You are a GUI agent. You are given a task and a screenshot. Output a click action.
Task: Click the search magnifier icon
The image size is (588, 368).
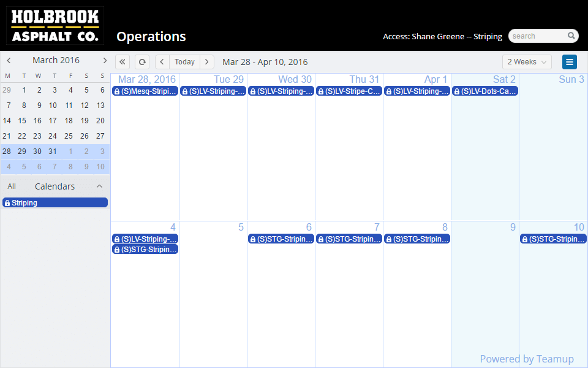pyautogui.click(x=571, y=36)
